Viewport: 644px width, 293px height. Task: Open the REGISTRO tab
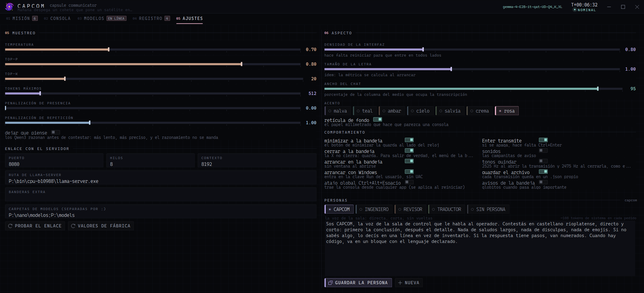pos(151,18)
